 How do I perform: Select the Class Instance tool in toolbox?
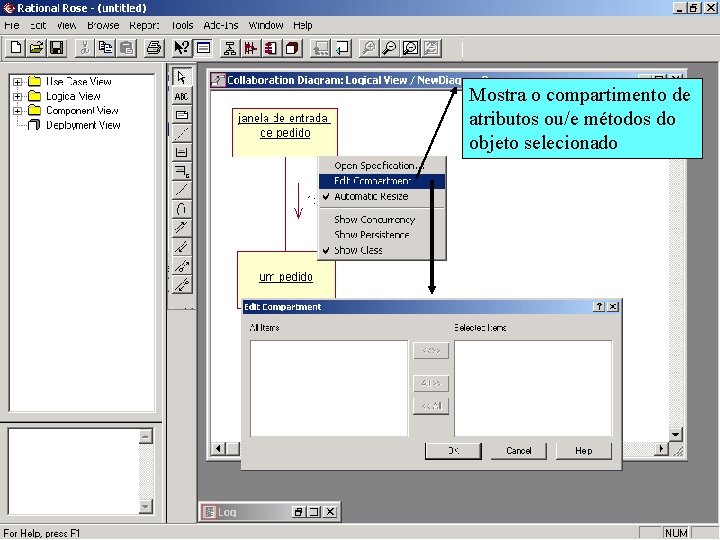(182, 171)
